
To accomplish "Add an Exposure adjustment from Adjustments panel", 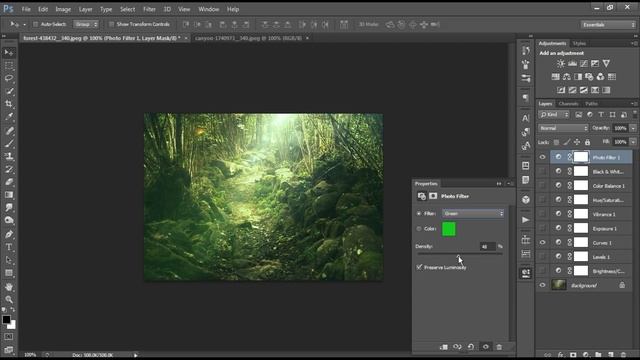I will pyautogui.click(x=595, y=63).
